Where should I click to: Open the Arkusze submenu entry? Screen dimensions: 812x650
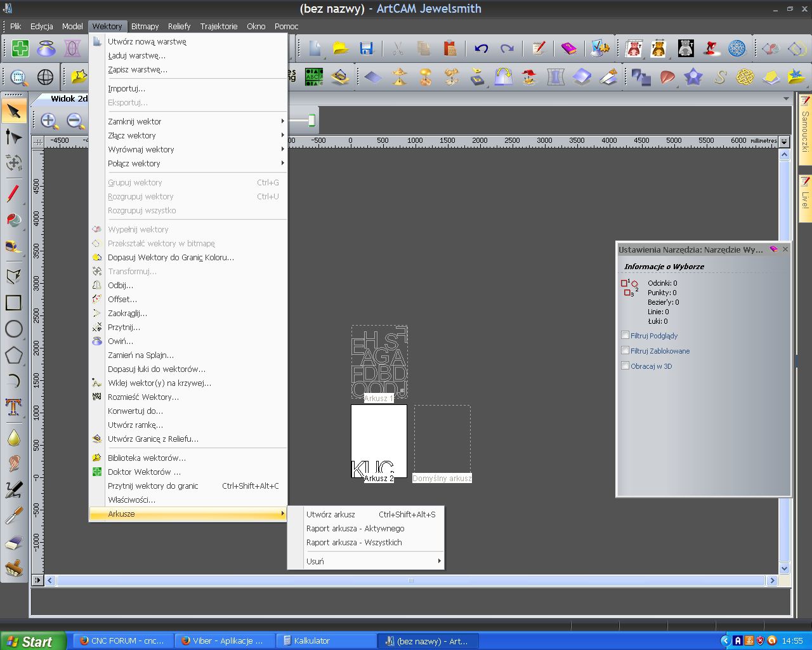tap(188, 514)
